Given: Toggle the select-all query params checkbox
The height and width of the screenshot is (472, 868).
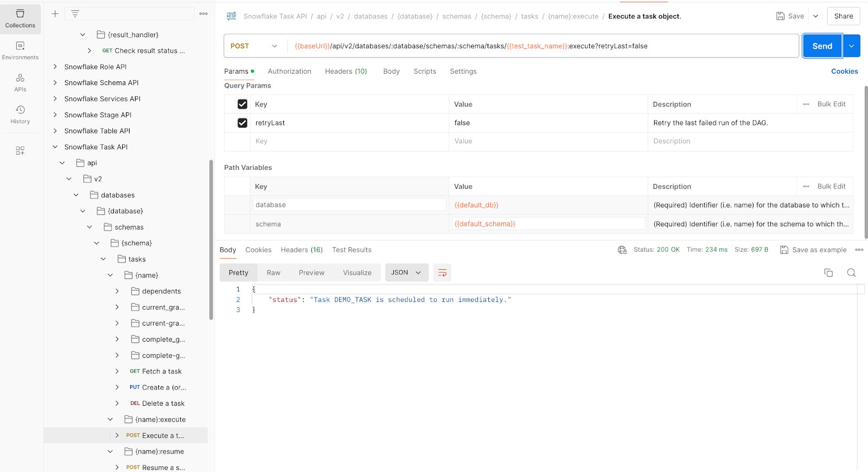Looking at the screenshot, I should pos(242,104).
